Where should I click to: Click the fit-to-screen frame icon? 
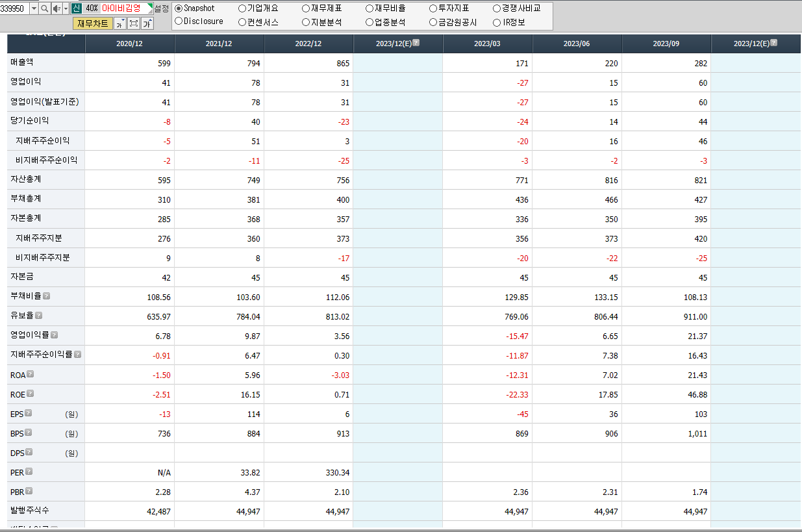point(134,24)
